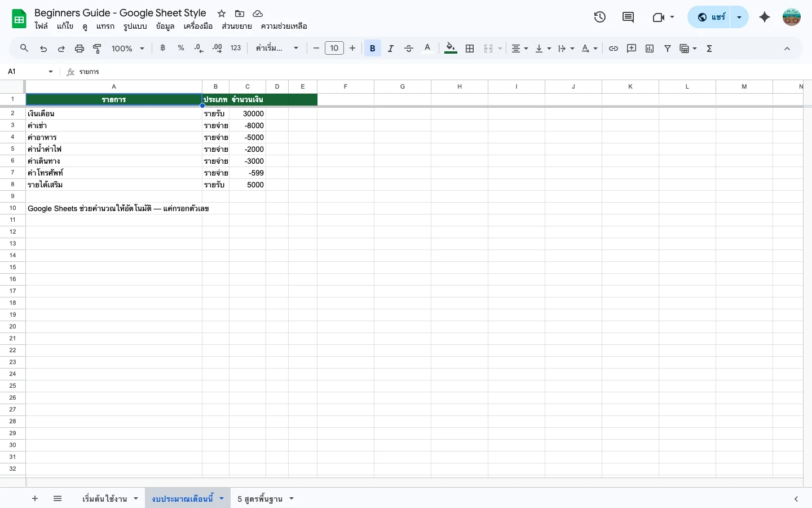812x508 pixels.
Task: Insert a link
Action: 614,48
